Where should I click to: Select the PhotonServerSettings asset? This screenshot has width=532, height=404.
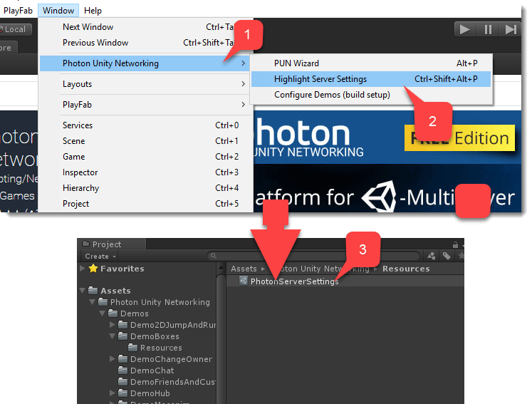pyautogui.click(x=294, y=281)
